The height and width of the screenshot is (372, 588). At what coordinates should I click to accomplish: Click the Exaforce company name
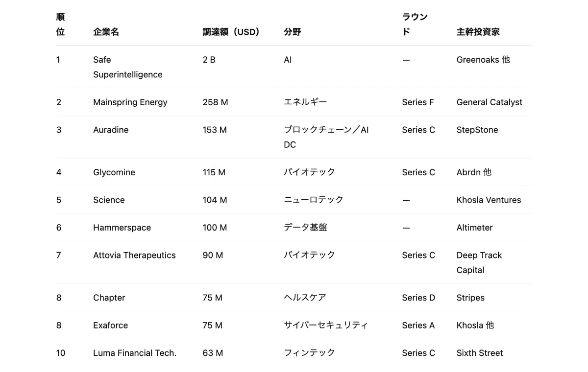pos(110,325)
